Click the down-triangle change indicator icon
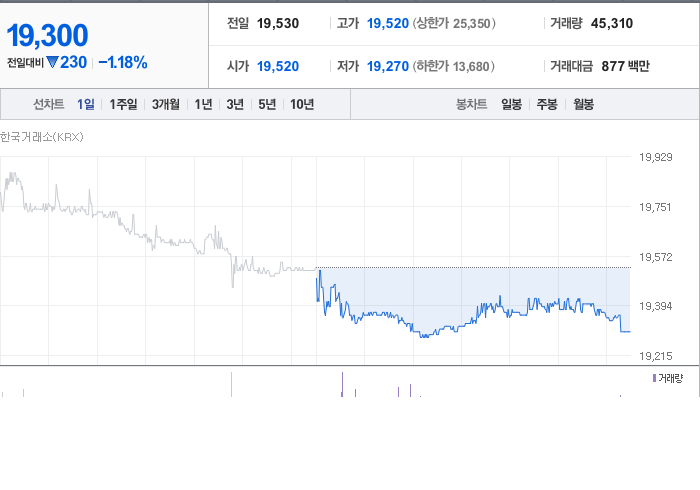 52,62
